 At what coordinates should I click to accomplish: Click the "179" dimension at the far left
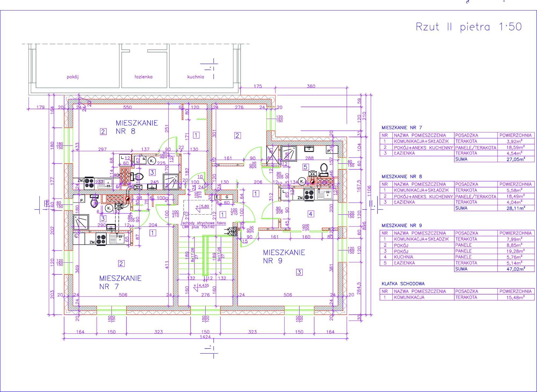(x=40, y=107)
